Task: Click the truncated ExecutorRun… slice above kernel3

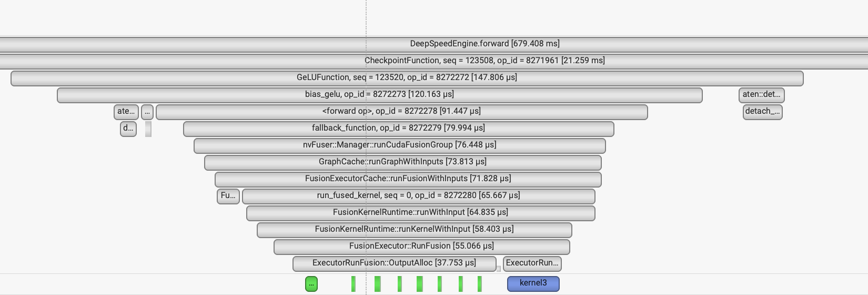Action: (x=532, y=263)
